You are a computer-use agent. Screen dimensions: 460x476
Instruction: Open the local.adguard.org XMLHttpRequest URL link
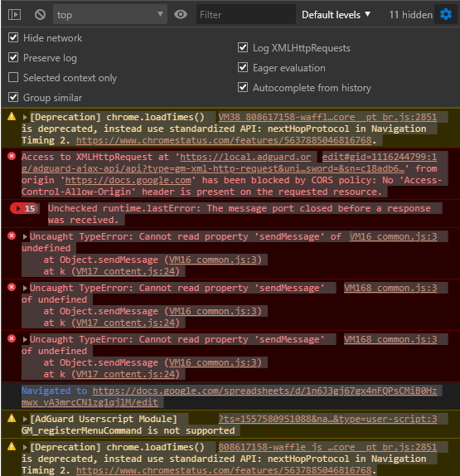212,163
